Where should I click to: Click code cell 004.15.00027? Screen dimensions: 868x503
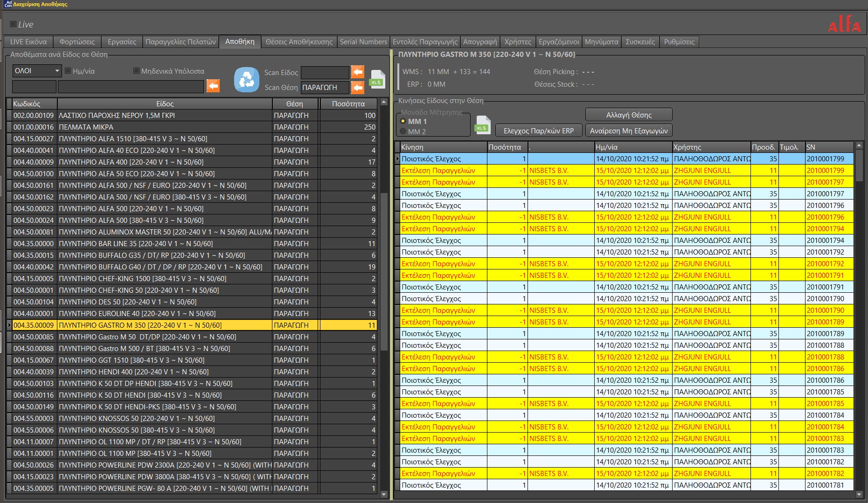34,138
